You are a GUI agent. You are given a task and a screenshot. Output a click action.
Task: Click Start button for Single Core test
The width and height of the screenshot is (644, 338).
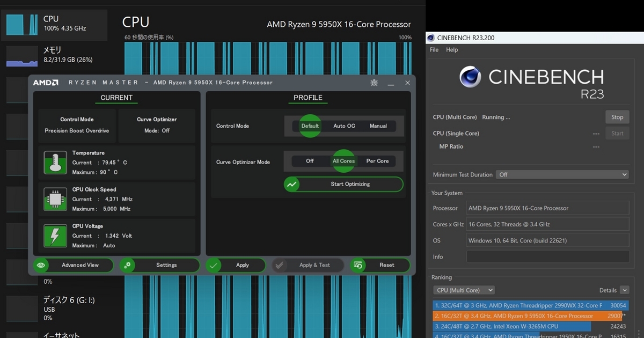(617, 133)
